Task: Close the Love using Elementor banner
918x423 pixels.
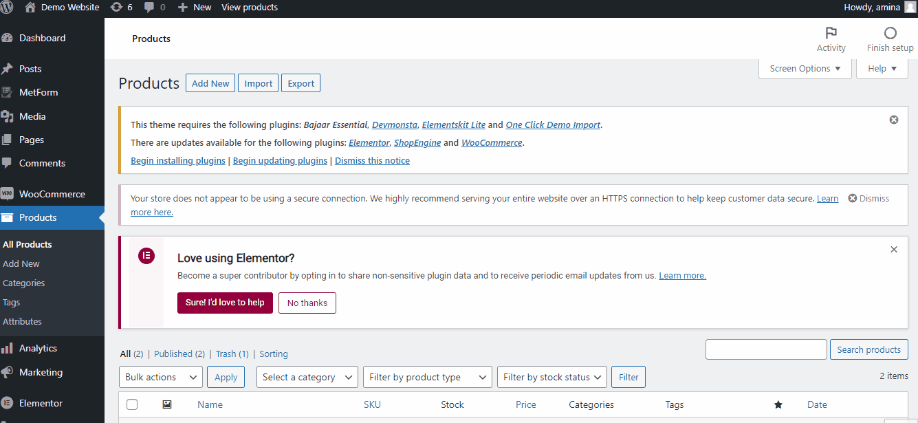Action: 893,249
